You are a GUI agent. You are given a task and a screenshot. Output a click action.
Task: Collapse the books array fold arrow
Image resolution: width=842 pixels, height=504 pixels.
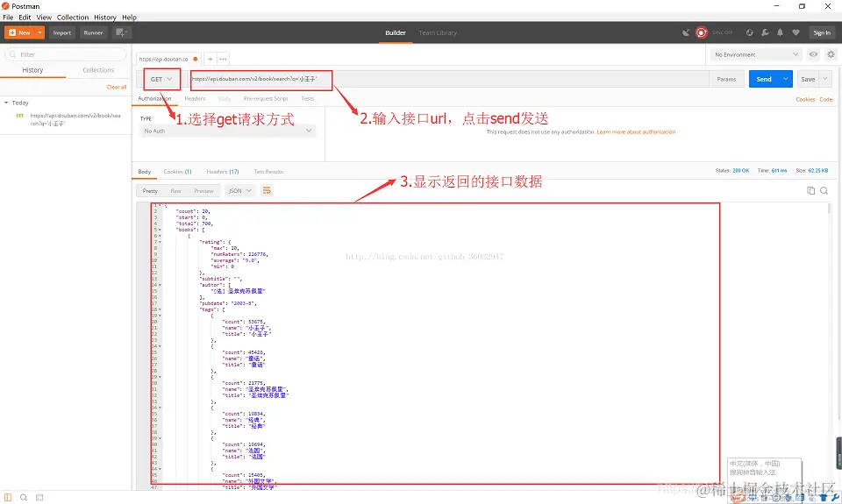(x=160, y=230)
